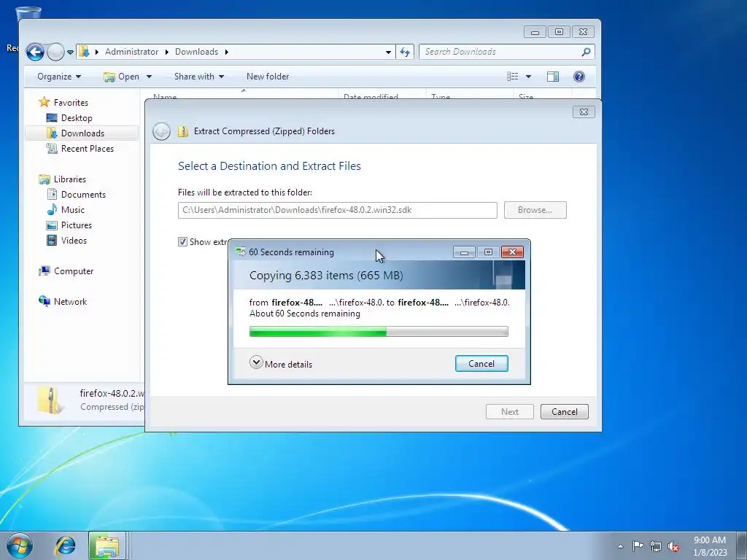Click the extraction destination path field
This screenshot has width=747, height=560.
337,210
